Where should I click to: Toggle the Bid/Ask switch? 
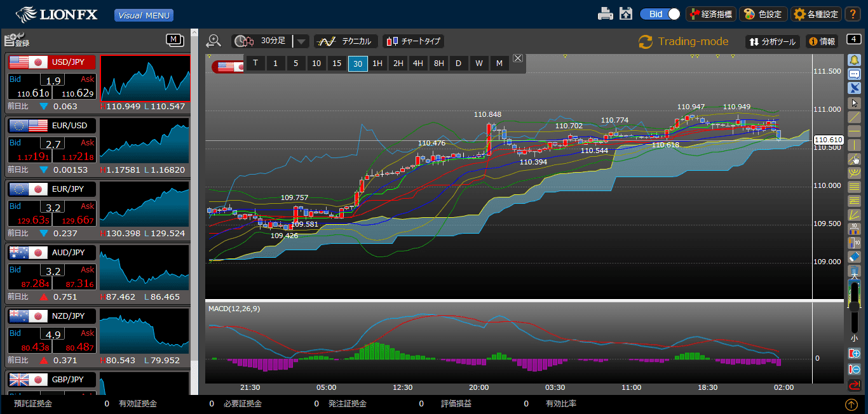(660, 14)
